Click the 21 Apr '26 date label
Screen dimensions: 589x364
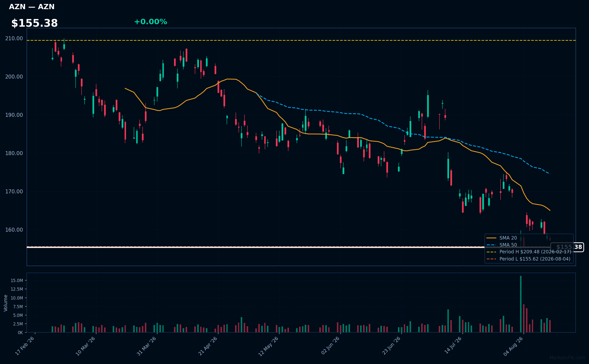[208, 346]
